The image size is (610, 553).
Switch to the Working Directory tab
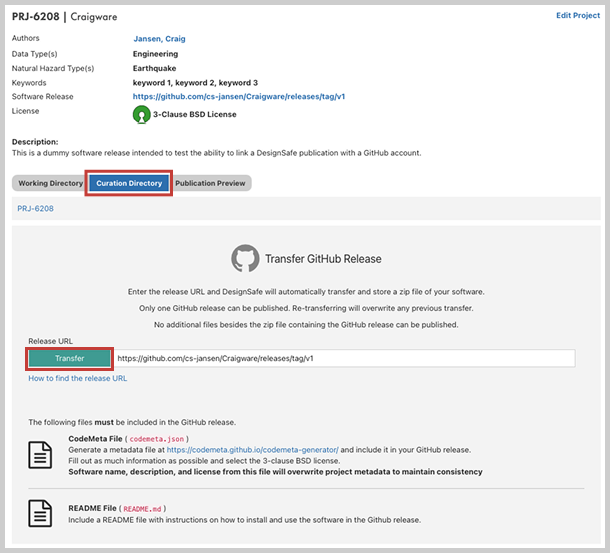pos(50,184)
